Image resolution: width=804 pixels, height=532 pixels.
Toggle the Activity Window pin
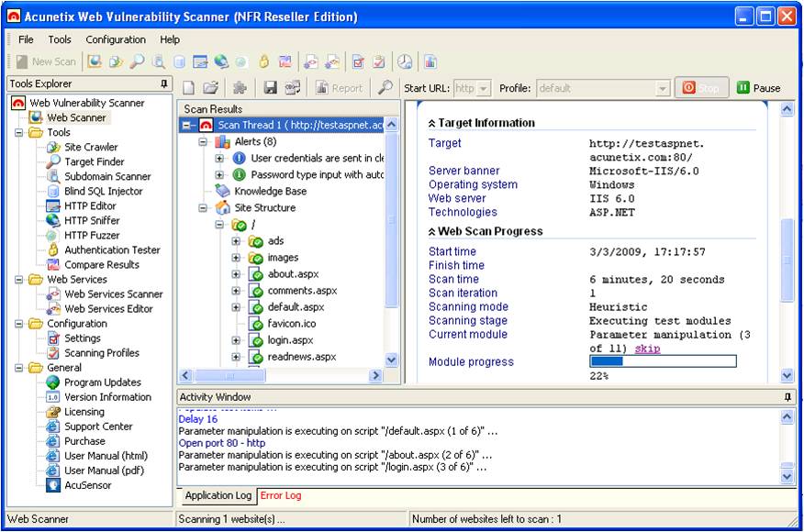pos(787,397)
